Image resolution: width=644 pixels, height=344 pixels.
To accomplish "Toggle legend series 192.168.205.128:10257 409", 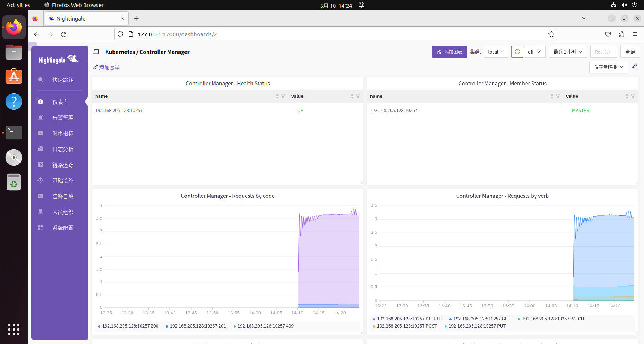I will point(264,326).
